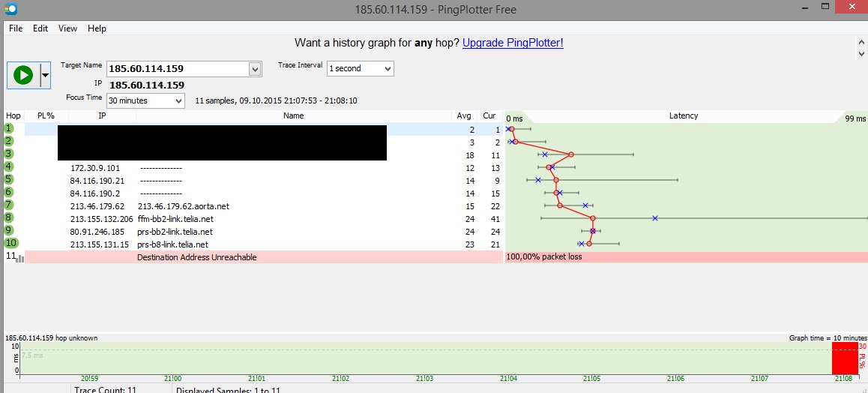Click IP address 213.155.132.206
The width and height of the screenshot is (868, 393).
click(102, 219)
